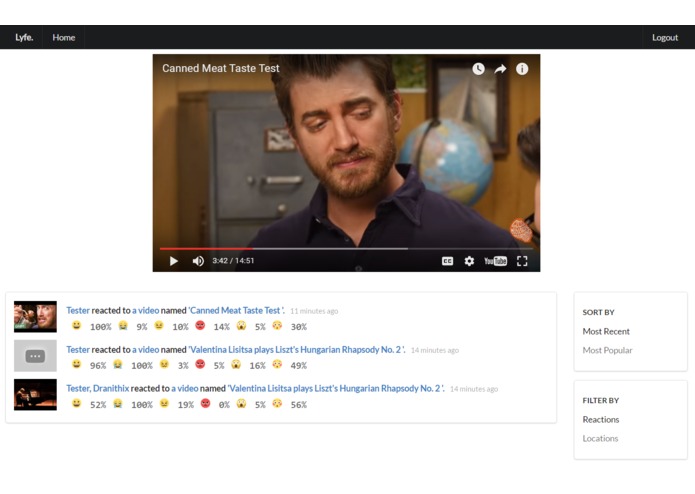Image resolution: width=695 pixels, height=494 pixels.
Task: Sort feed by Most Recent
Action: [x=606, y=331]
